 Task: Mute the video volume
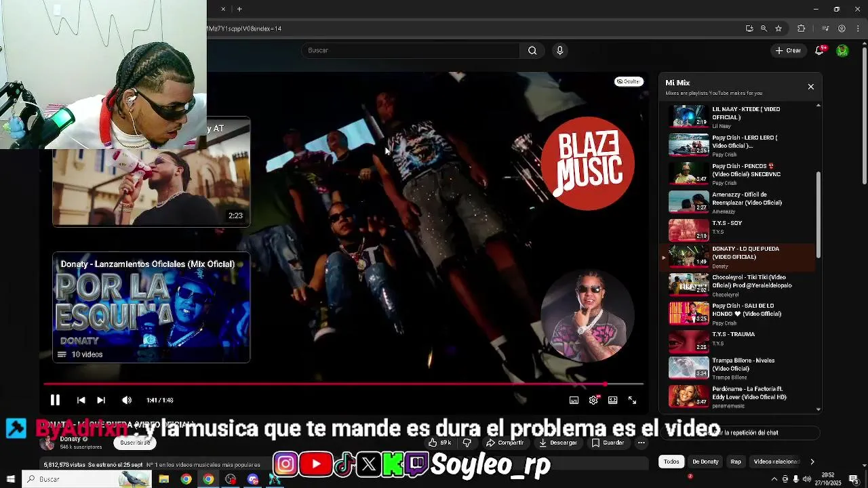click(127, 400)
